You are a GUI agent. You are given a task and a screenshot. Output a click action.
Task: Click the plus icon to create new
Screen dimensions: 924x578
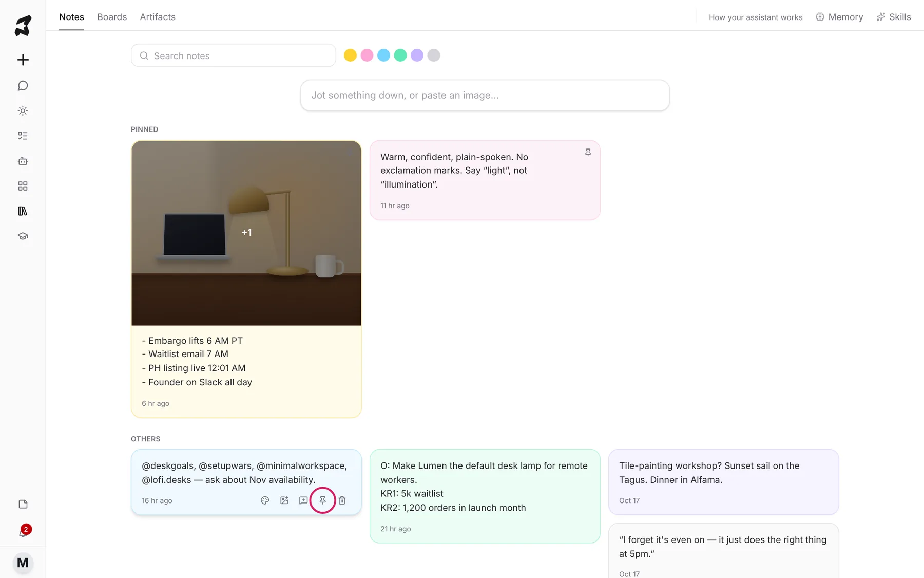pyautogui.click(x=23, y=60)
